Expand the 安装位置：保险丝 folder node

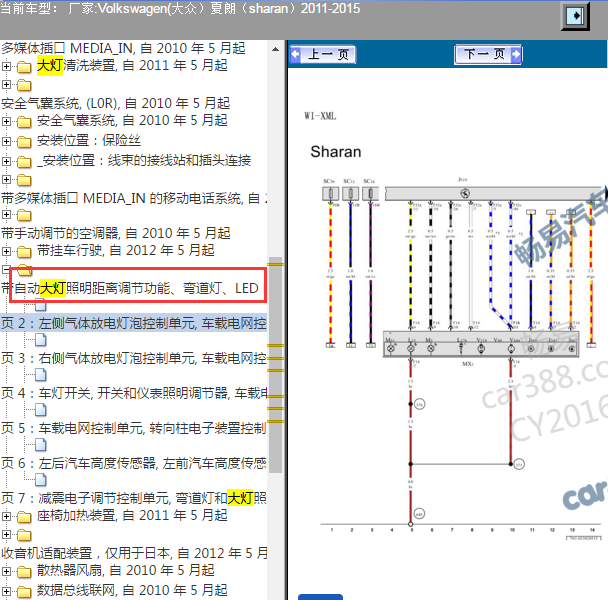pyautogui.click(x=6, y=141)
